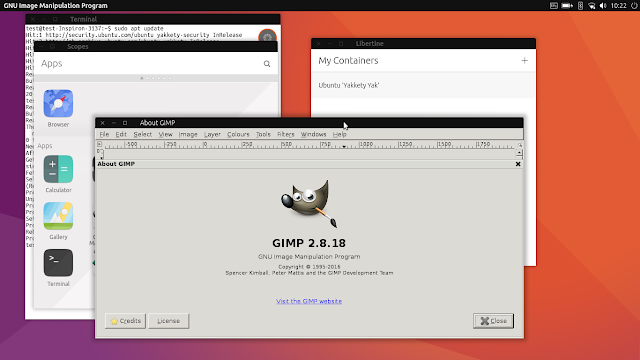640x360 pixels.
Task: Open the keyboard indicator in top panel
Action: point(553,5)
